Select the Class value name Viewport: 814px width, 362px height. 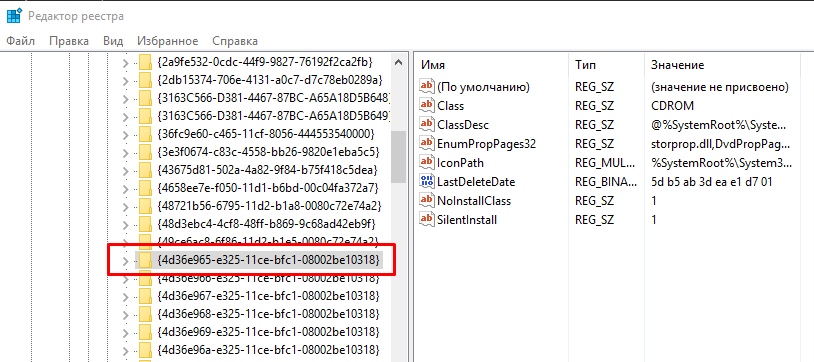[451, 106]
